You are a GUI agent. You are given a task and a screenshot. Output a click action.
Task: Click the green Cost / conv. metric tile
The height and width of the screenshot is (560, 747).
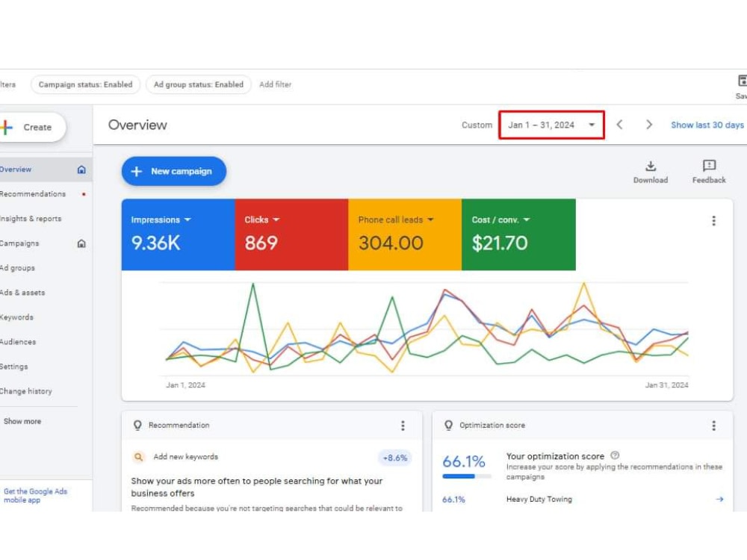tap(518, 234)
